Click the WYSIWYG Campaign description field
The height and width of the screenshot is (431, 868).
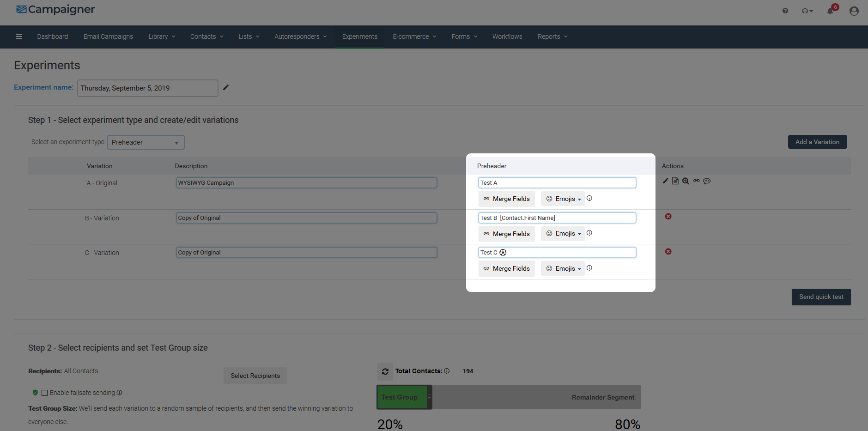coord(306,183)
